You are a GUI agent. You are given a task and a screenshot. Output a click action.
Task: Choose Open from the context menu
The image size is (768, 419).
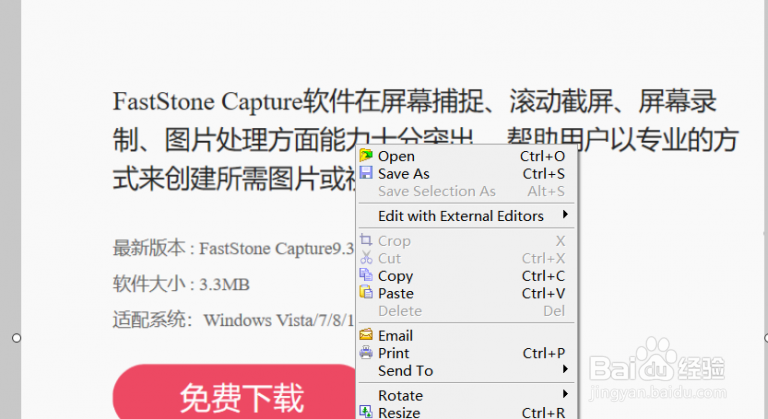(466, 156)
